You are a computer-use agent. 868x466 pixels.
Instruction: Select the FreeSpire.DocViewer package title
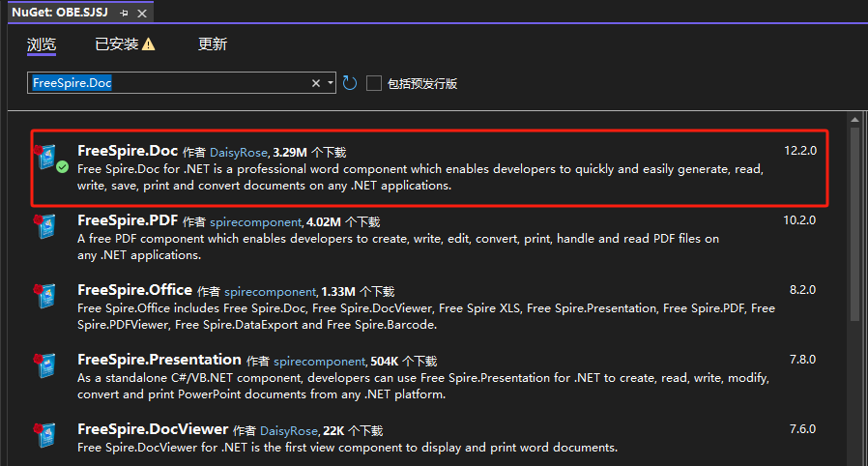click(153, 430)
